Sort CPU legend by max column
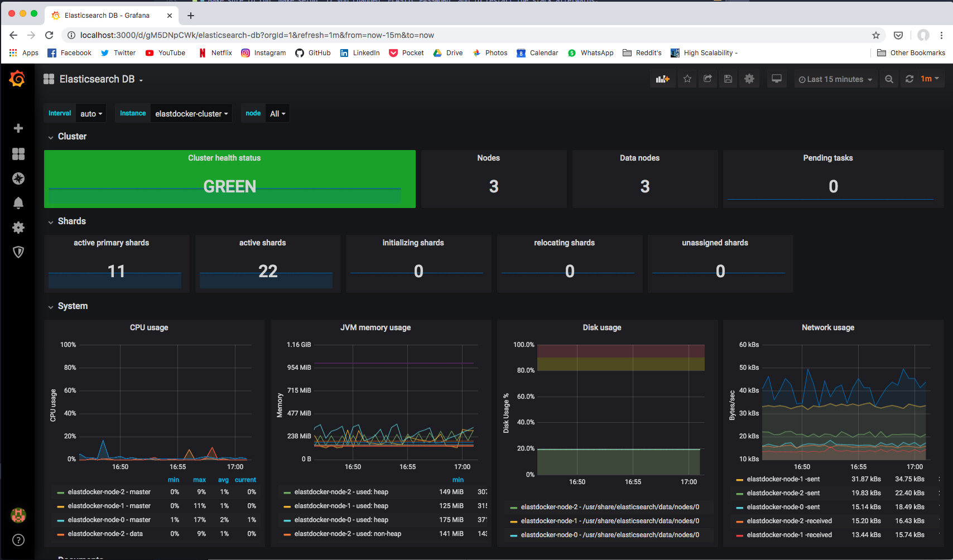Image resolution: width=953 pixels, height=560 pixels. [x=199, y=480]
